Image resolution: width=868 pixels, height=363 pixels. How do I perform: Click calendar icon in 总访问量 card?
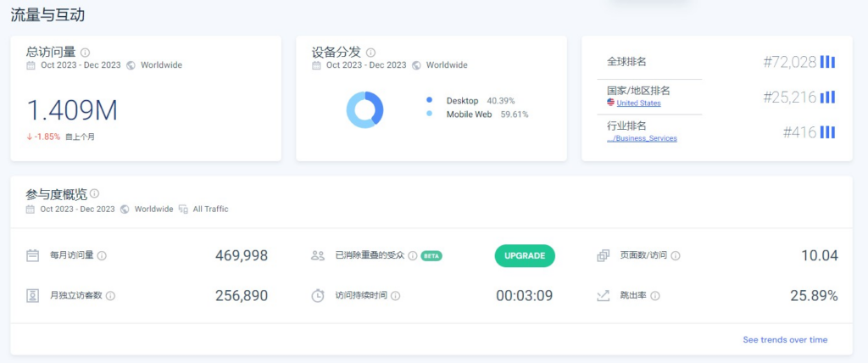click(31, 65)
